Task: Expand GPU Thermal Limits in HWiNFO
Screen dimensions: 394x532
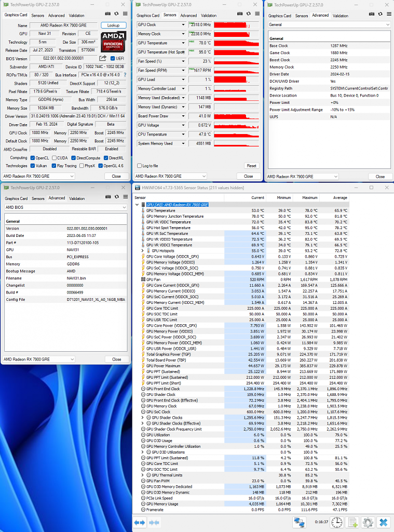Action: coord(143,475)
